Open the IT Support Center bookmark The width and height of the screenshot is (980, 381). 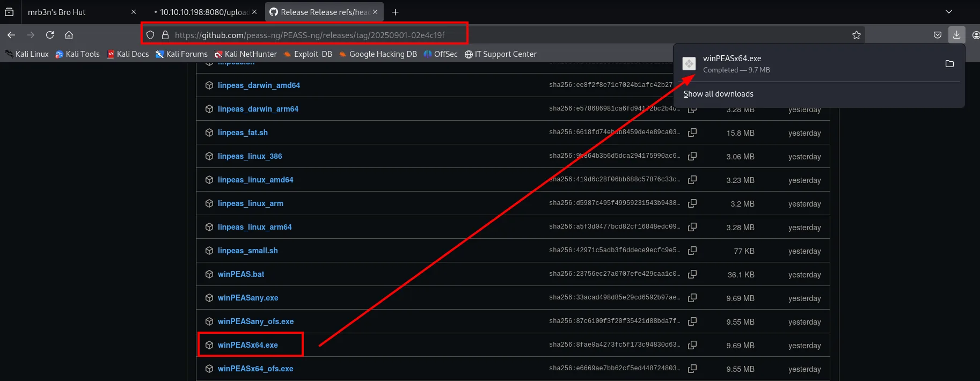[500, 54]
